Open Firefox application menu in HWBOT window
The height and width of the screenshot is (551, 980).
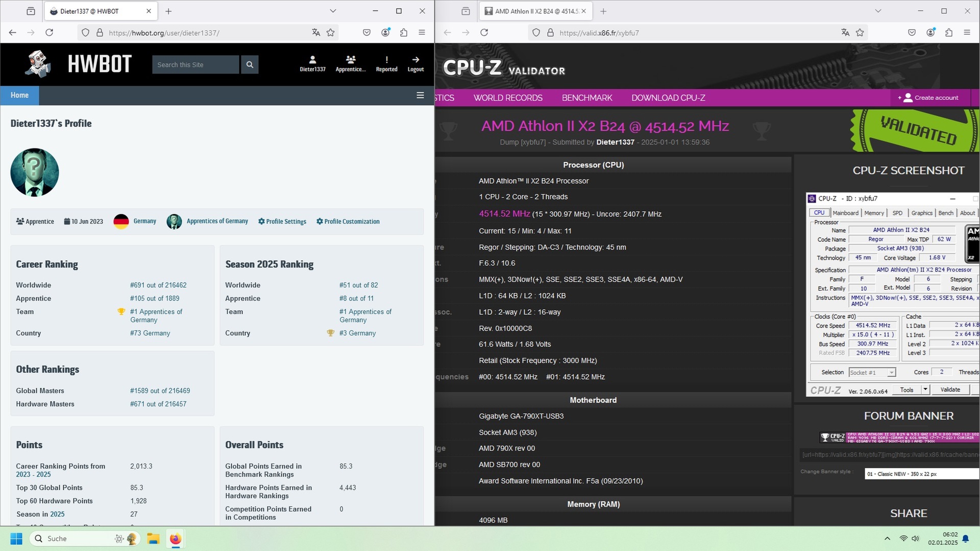[422, 33]
